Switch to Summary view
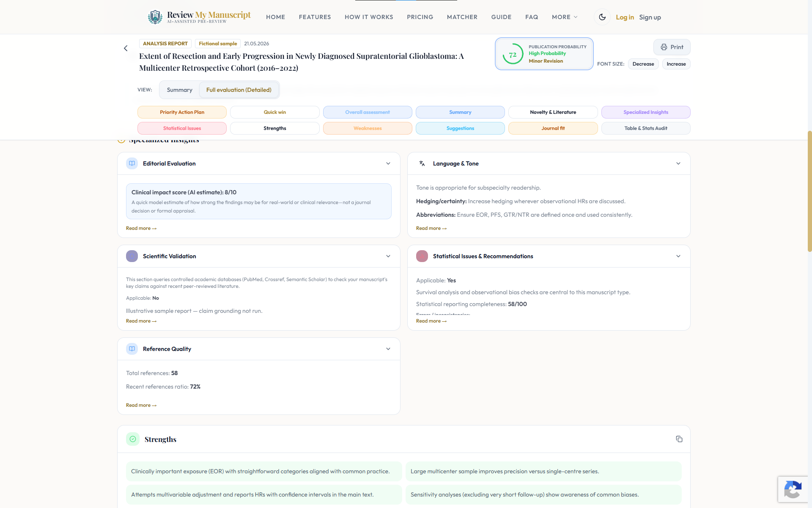812x508 pixels. pyautogui.click(x=179, y=90)
